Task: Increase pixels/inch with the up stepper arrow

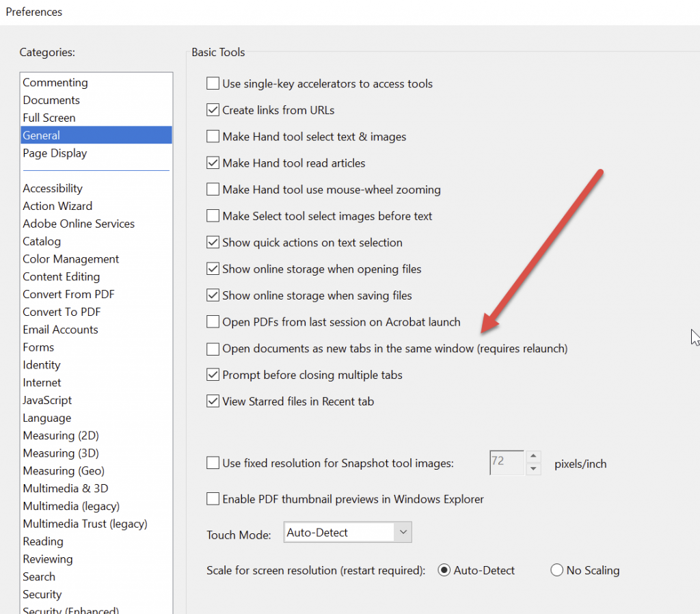Action: pyautogui.click(x=533, y=458)
